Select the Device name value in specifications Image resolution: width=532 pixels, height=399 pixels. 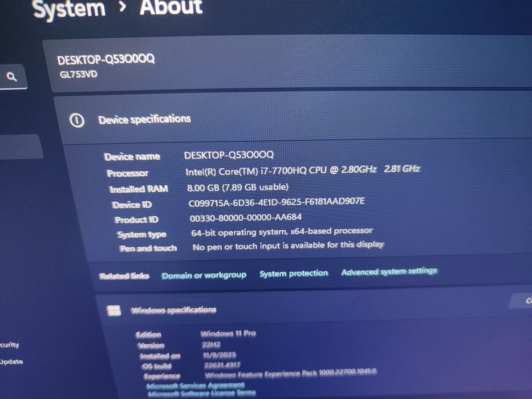pos(229,155)
